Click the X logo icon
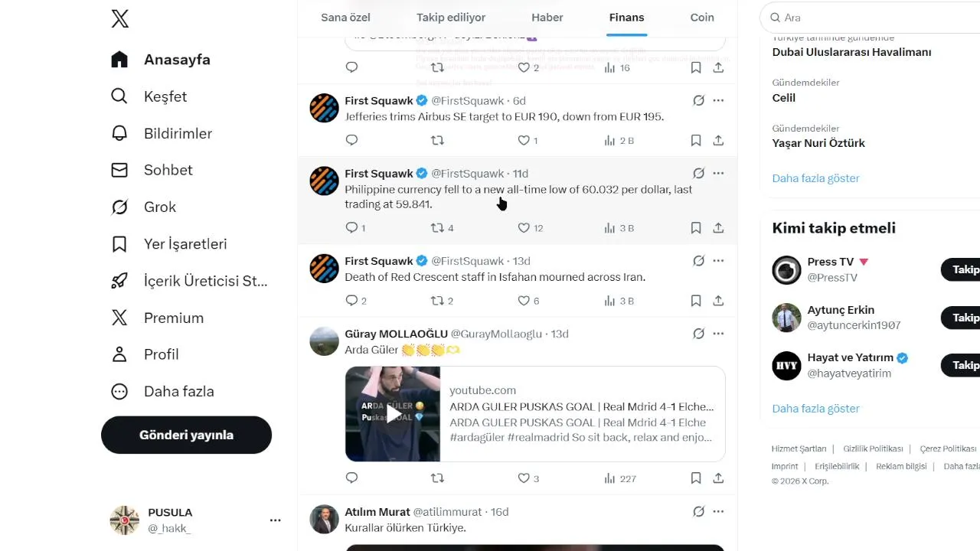The width and height of the screenshot is (980, 551). [x=119, y=19]
